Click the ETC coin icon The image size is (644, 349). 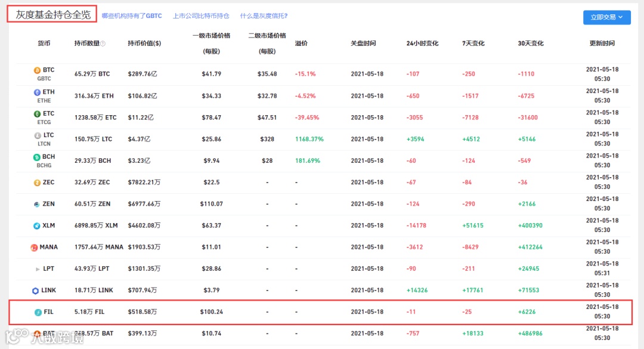tap(37, 114)
